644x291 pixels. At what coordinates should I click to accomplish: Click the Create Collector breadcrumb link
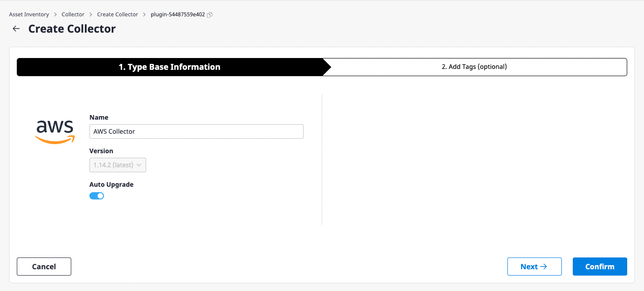pyautogui.click(x=118, y=15)
